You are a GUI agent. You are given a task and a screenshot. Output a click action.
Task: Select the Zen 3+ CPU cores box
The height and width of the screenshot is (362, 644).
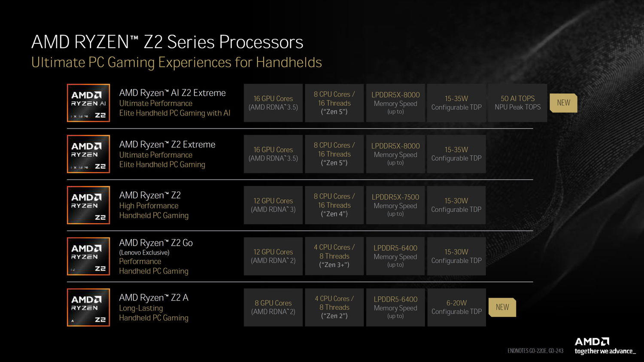[x=334, y=256]
